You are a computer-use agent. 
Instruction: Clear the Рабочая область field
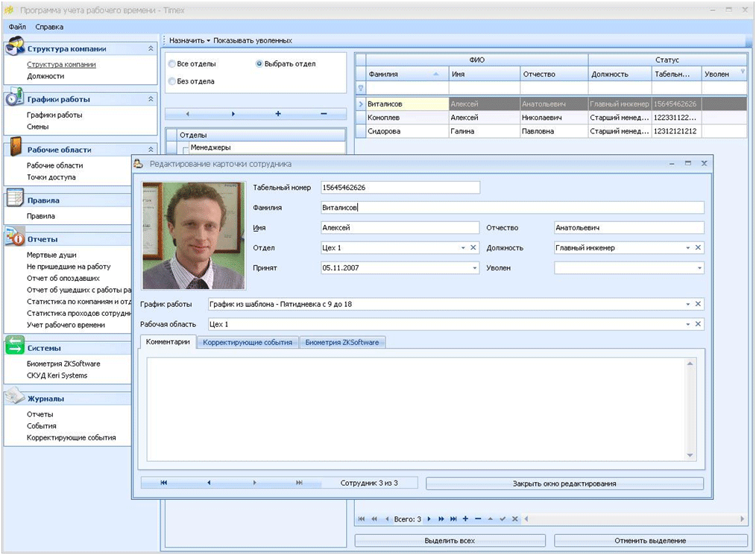click(x=698, y=324)
